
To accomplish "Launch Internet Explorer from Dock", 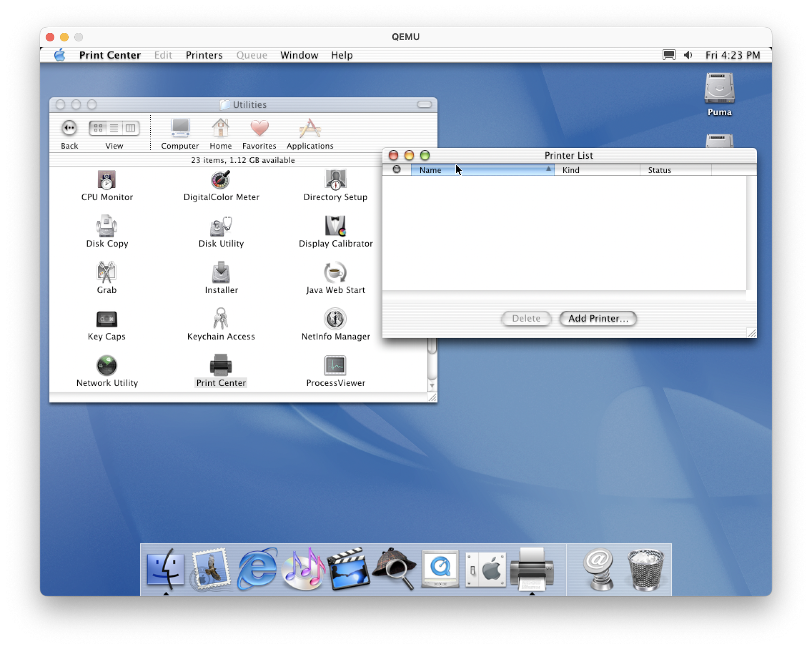I will pyautogui.click(x=257, y=569).
